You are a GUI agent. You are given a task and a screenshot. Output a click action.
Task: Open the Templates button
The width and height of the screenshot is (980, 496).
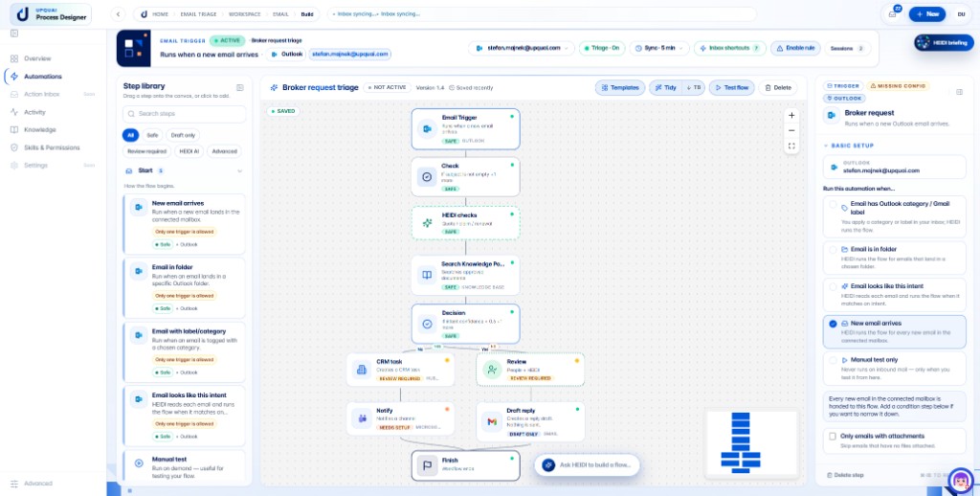click(x=620, y=87)
